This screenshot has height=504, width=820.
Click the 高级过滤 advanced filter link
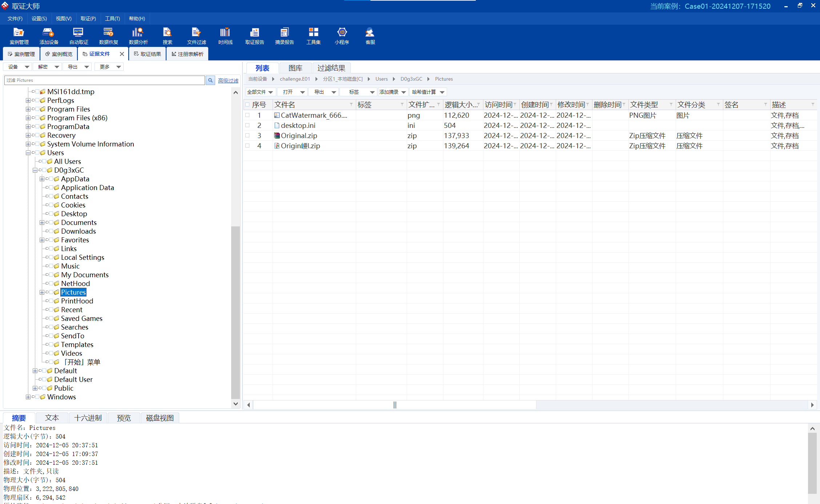[x=228, y=81]
